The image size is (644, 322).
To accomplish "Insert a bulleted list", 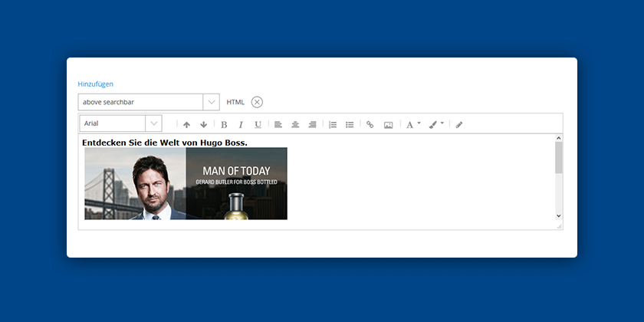I will click(x=350, y=125).
